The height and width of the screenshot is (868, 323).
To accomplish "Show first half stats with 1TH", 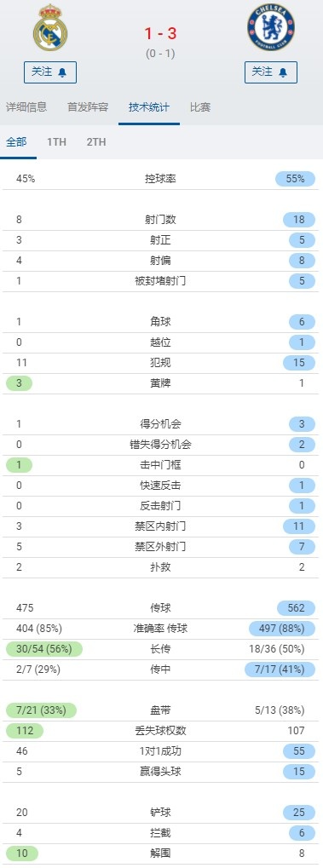I will click(56, 142).
